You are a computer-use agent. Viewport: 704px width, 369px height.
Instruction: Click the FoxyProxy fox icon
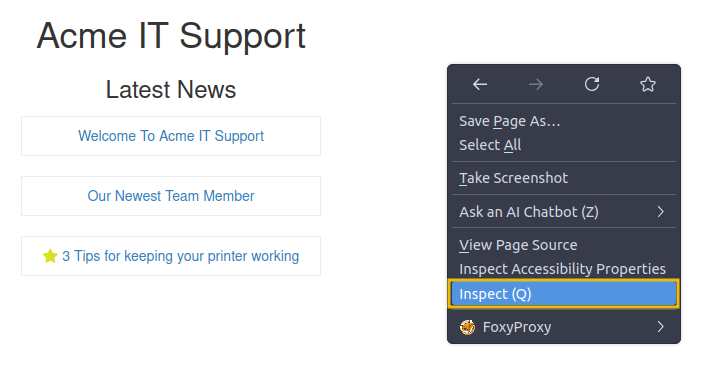(x=467, y=327)
